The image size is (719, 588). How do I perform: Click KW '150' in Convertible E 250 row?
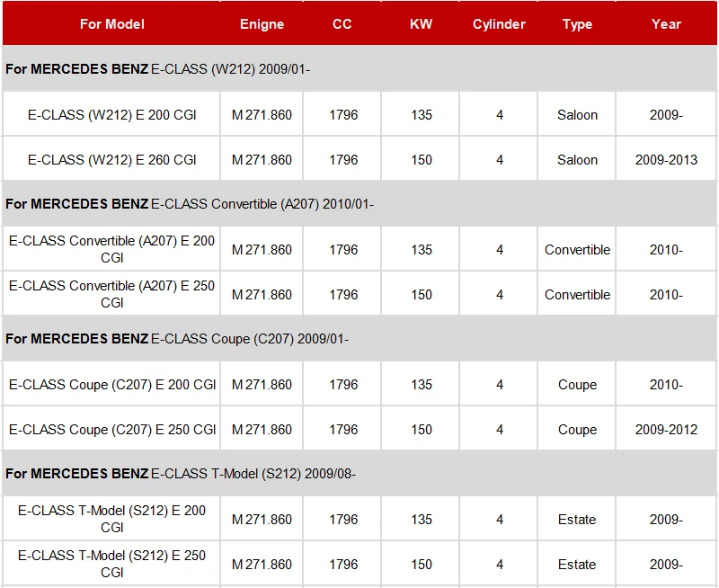[x=422, y=295]
